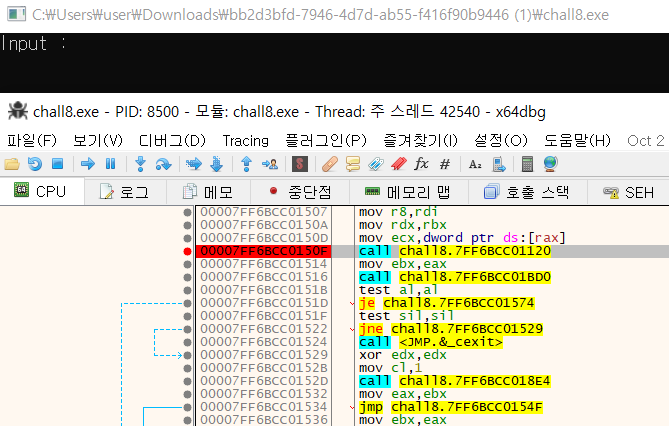Step over using the curved arrow icon
This screenshot has width=669, height=426.
coord(163,164)
